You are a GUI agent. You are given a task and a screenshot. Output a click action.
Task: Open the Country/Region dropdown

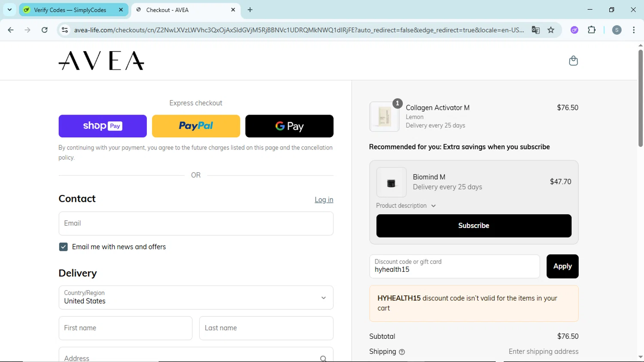pyautogui.click(x=196, y=298)
